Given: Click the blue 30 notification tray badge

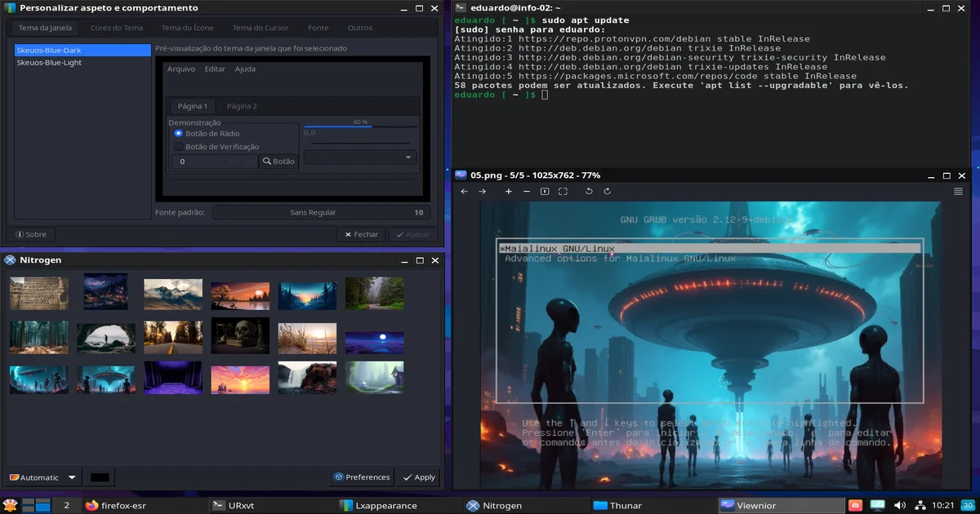Looking at the screenshot, I should (968, 506).
